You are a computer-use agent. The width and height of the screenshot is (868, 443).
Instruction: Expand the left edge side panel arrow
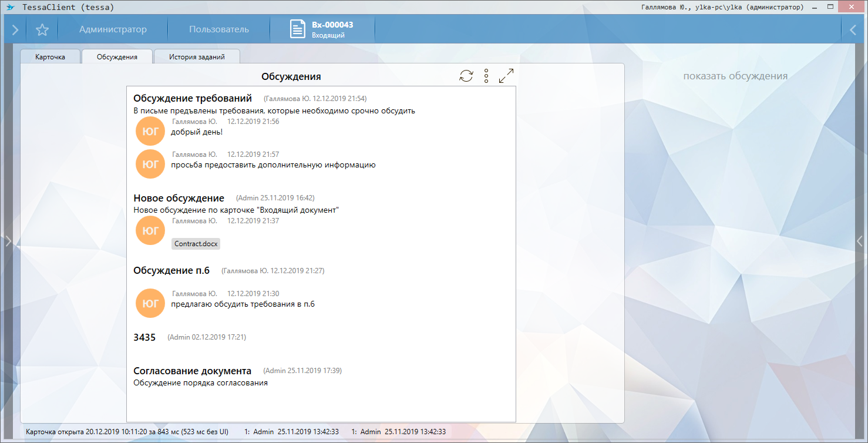click(8, 240)
